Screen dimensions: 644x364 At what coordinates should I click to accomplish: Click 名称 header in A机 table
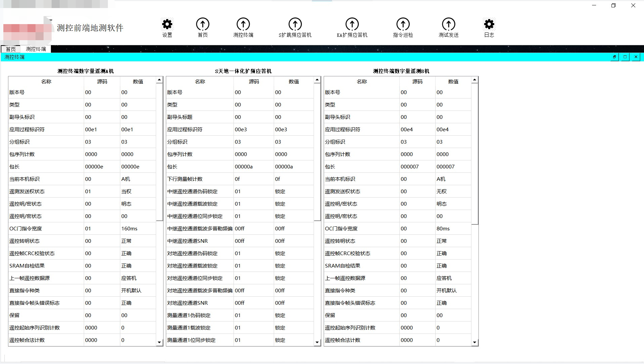[x=46, y=81]
